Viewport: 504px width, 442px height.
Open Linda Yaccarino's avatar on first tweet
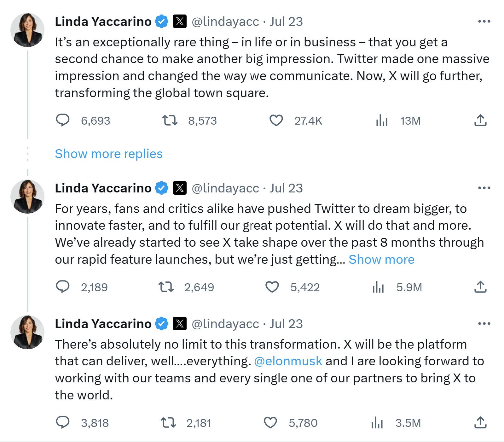coord(27,30)
